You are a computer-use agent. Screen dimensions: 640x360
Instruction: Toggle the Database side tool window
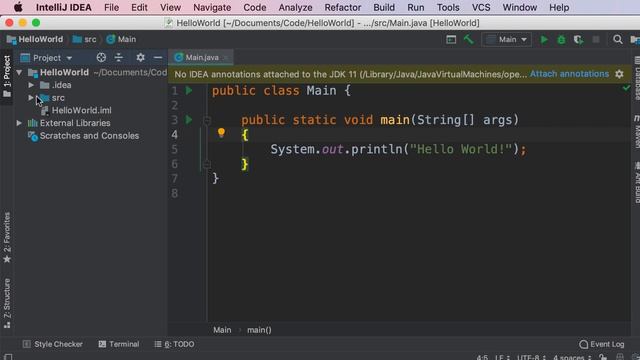[x=636, y=78]
